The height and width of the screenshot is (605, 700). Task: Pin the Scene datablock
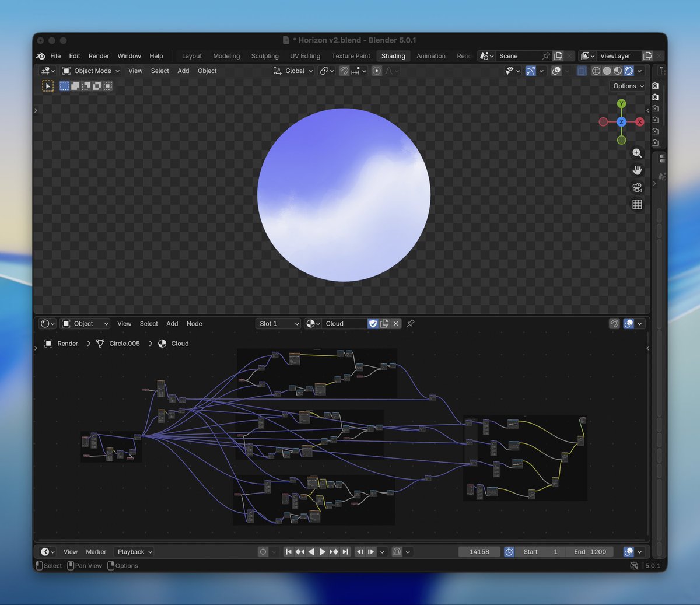(546, 56)
